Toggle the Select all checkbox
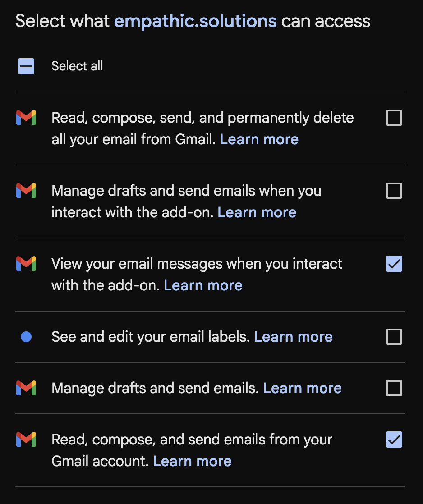Screen dimensions: 423x504 tap(26, 66)
